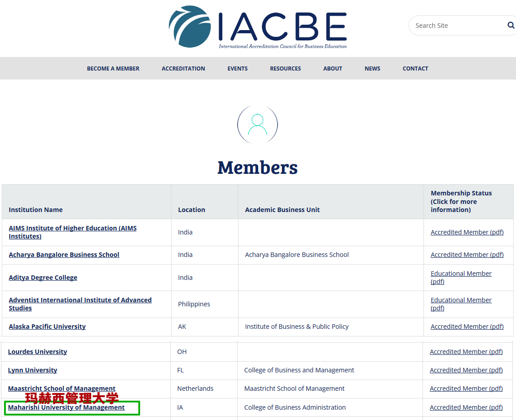Open Lourdes University Accredited Member pdf
Viewport: 516px width, 420px height.
[466, 352]
